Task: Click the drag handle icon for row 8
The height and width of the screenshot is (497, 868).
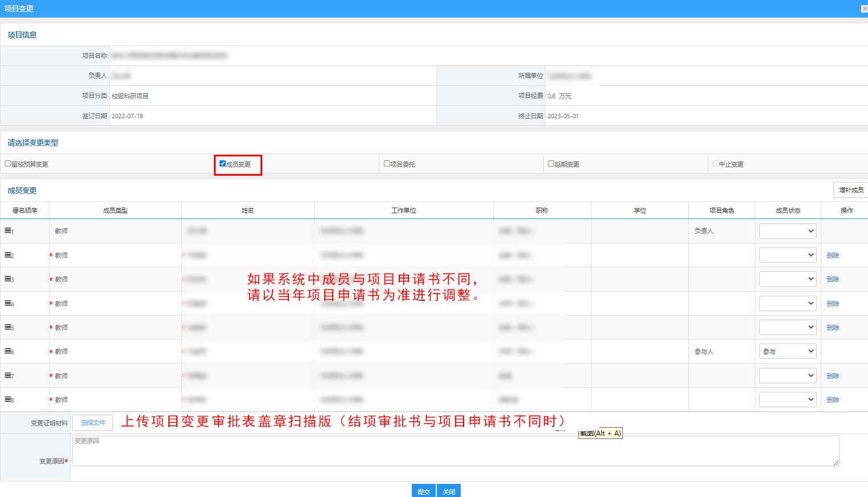Action: [x=9, y=399]
